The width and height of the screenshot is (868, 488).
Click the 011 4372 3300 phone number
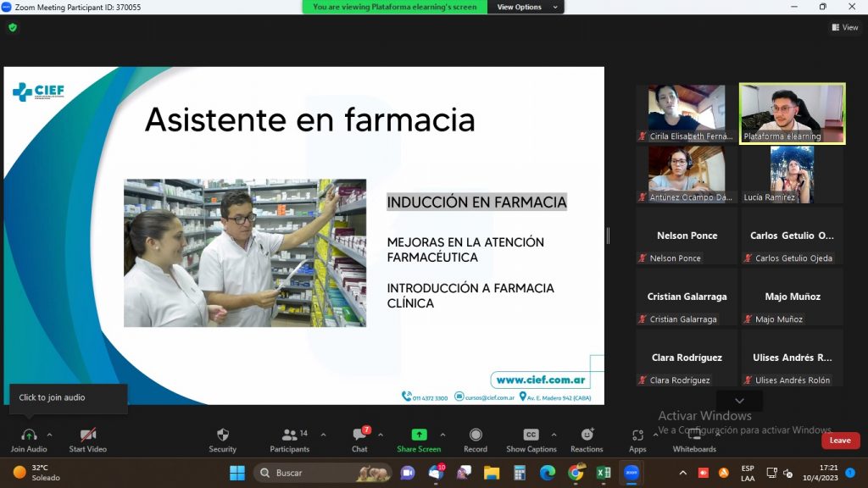[x=425, y=397]
